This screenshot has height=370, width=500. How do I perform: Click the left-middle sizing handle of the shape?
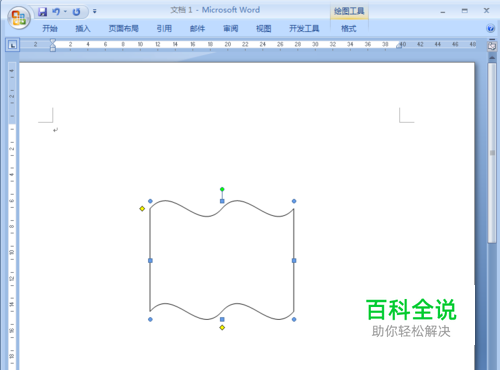tap(150, 260)
